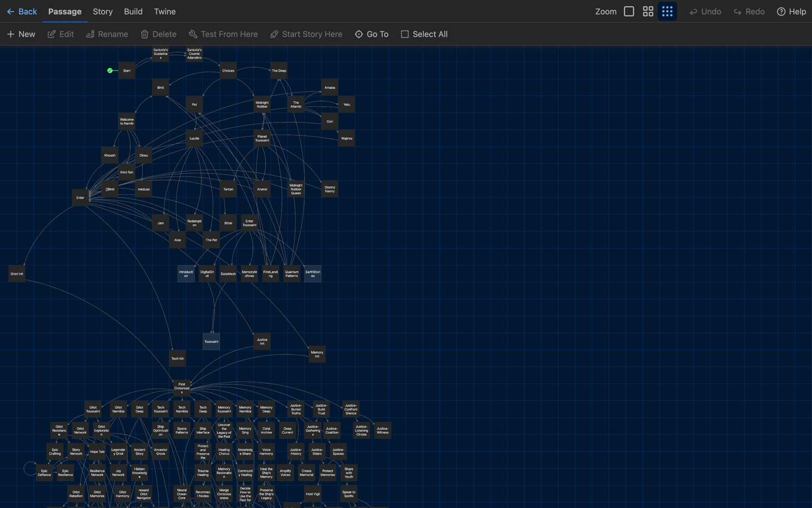Image resolution: width=812 pixels, height=508 pixels.
Task: Select the EarthStories passage
Action: [313, 274]
